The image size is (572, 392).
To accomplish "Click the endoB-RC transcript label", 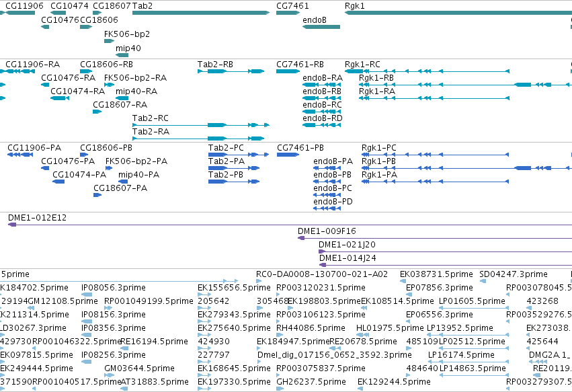I will [322, 105].
